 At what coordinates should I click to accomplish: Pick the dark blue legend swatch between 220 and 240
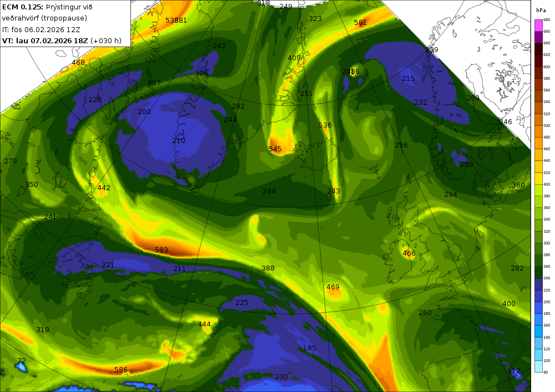(538, 284)
